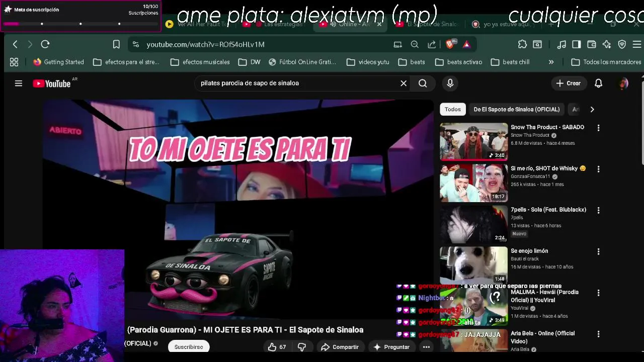Screen dimensions: 644x362
Task: Open the Brave VPN shield icon
Action: 622,44
